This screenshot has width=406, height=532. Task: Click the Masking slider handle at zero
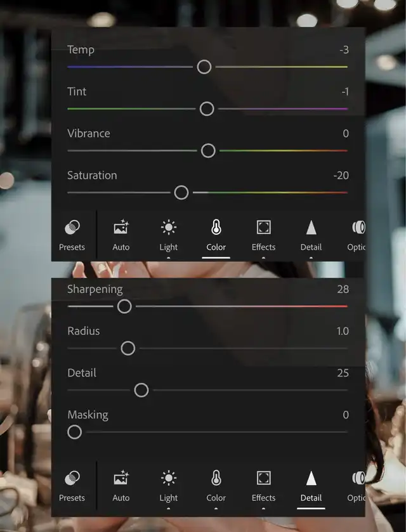click(x=74, y=432)
